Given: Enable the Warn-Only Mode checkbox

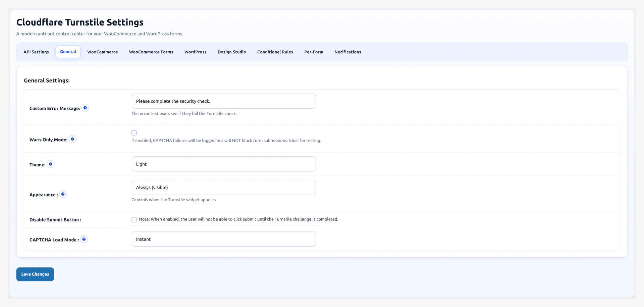Looking at the screenshot, I should click(x=134, y=133).
